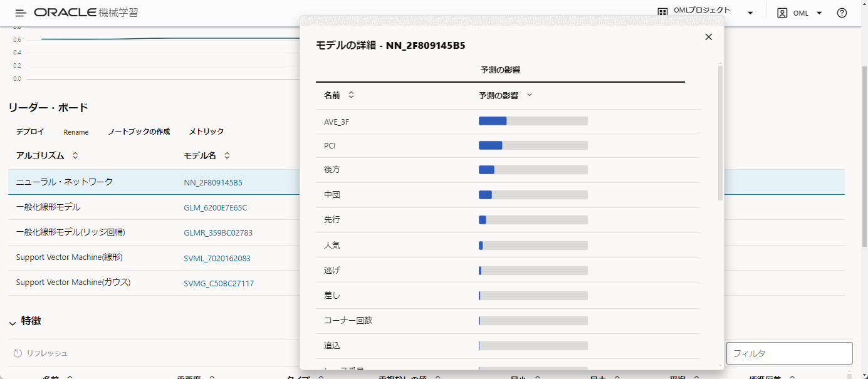Image resolution: width=868 pixels, height=379 pixels.
Task: Click the 中団 impact bar
Action: [533, 195]
